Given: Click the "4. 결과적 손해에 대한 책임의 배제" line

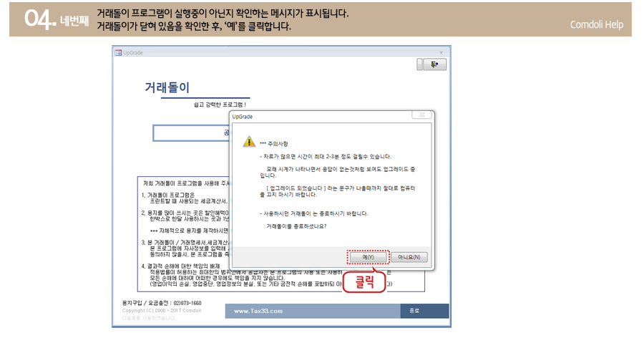Looking at the screenshot, I should click(x=181, y=266).
